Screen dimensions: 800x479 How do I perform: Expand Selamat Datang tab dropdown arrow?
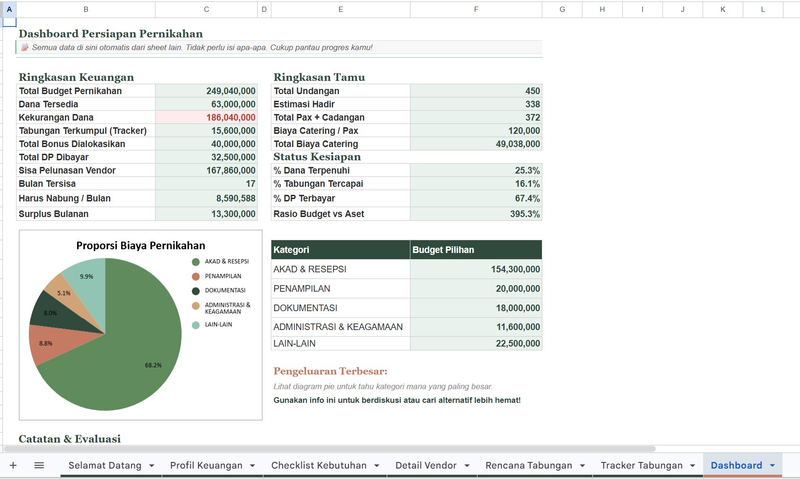(152, 466)
